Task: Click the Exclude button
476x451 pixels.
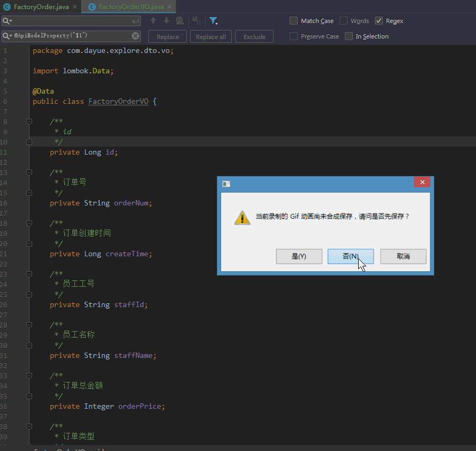Action: click(x=254, y=36)
